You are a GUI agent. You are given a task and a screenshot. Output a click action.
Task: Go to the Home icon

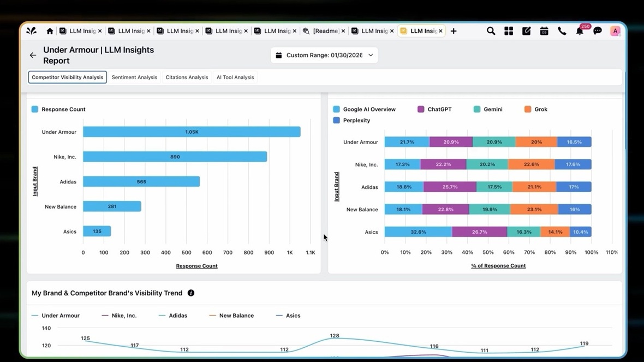click(x=50, y=31)
